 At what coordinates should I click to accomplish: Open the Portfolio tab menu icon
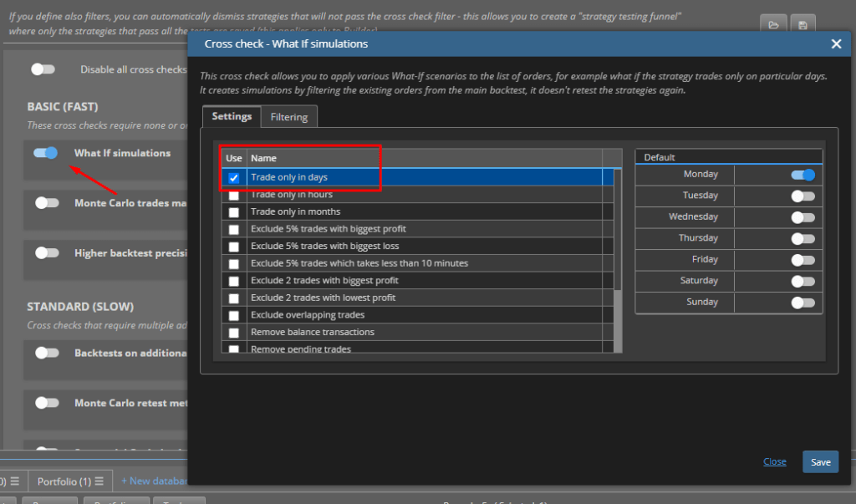99,481
